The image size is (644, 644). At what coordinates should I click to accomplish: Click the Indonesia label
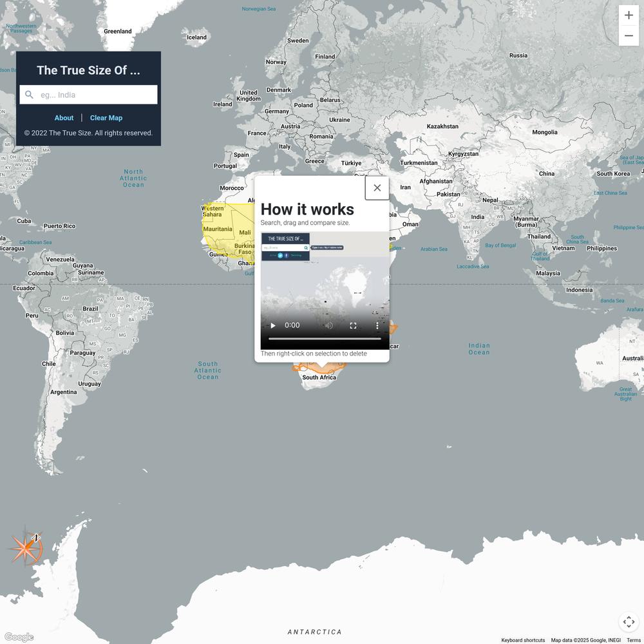[579, 290]
